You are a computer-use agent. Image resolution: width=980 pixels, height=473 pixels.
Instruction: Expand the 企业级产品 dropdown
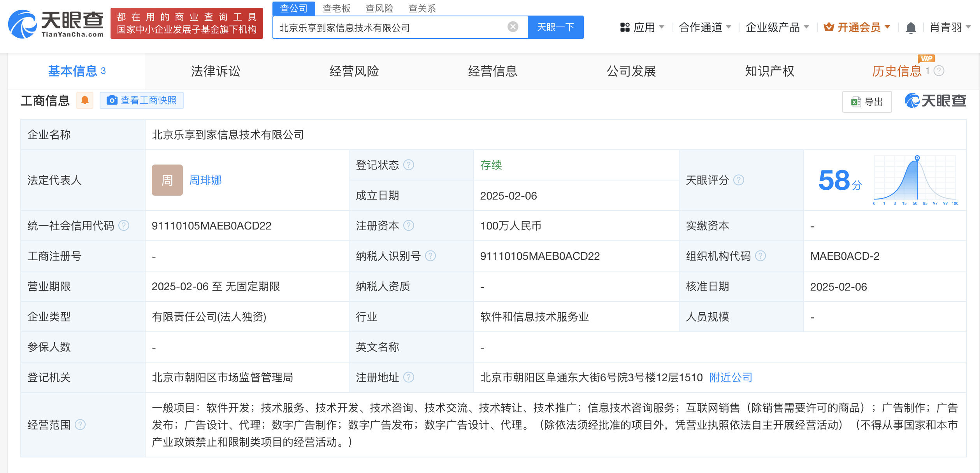pyautogui.click(x=778, y=26)
